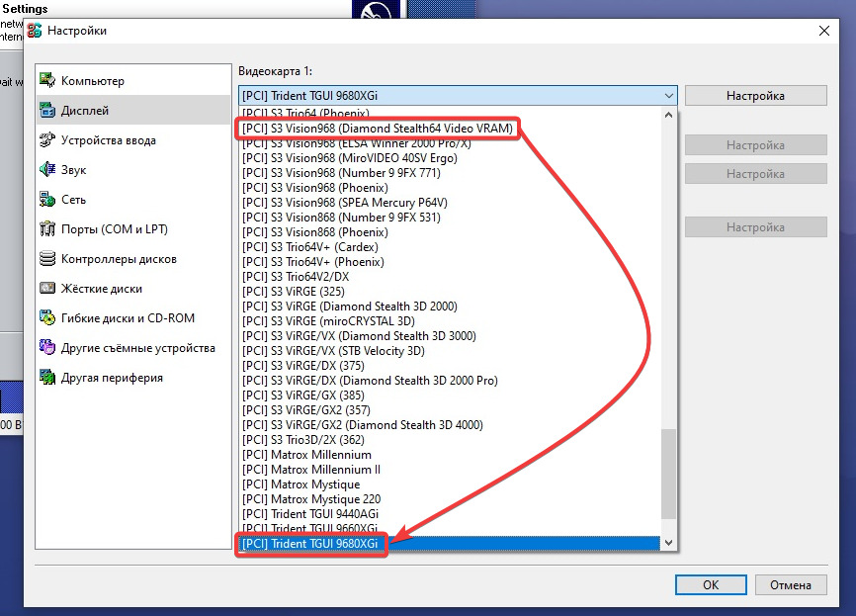Select S3 Vision968 (SPEA Mercury P64V)
The width and height of the screenshot is (856, 616).
[x=451, y=202]
